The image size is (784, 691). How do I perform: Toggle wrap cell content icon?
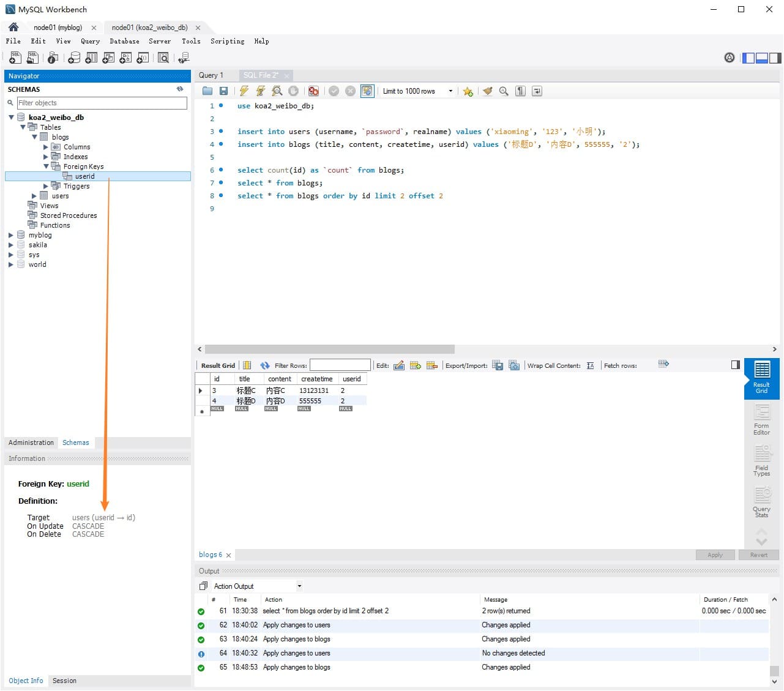point(590,365)
